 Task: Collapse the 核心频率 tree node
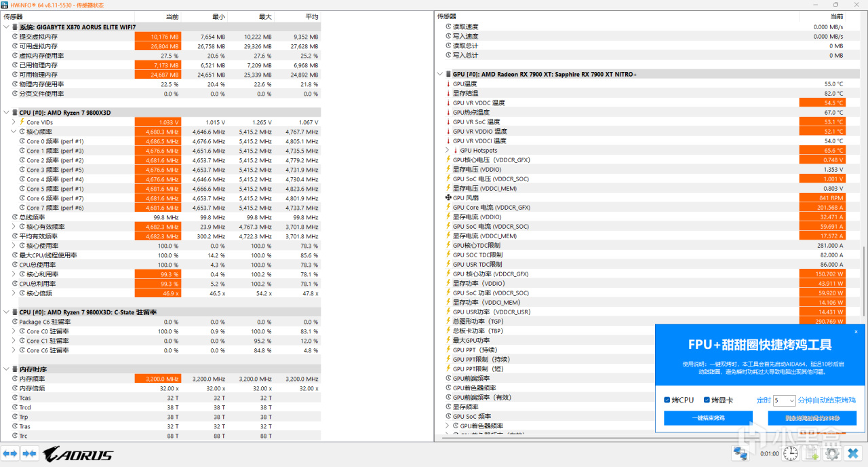click(x=14, y=132)
